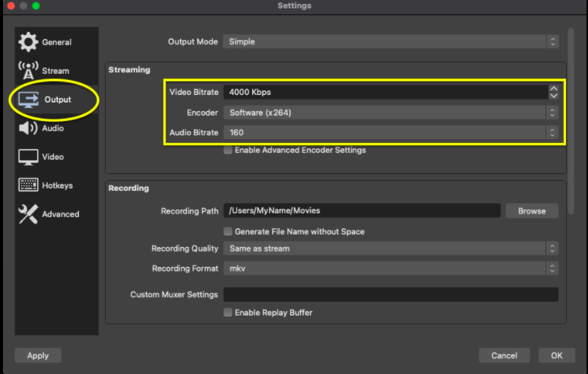Viewport: 588px width, 374px height.
Task: Click the Hotkeys keyboard icon
Action: tap(28, 185)
